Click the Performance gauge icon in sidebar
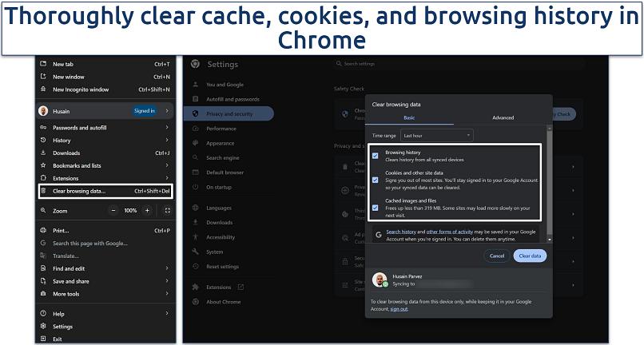 (196, 129)
